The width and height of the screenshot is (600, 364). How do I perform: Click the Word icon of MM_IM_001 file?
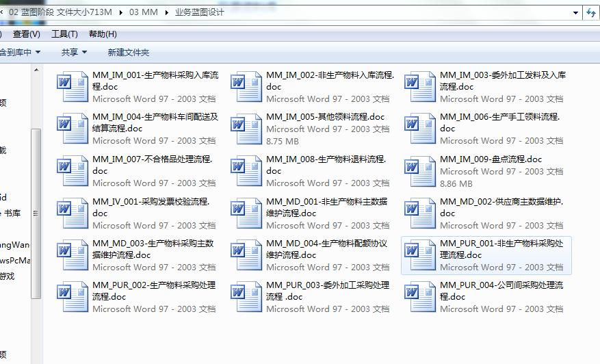pos(73,86)
